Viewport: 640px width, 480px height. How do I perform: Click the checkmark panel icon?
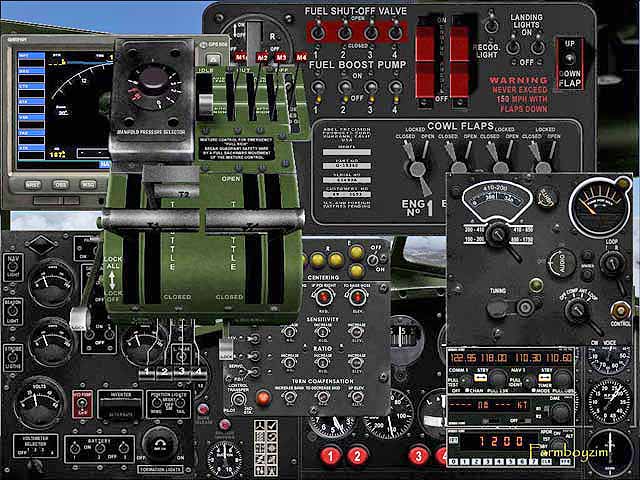[x=271, y=426]
